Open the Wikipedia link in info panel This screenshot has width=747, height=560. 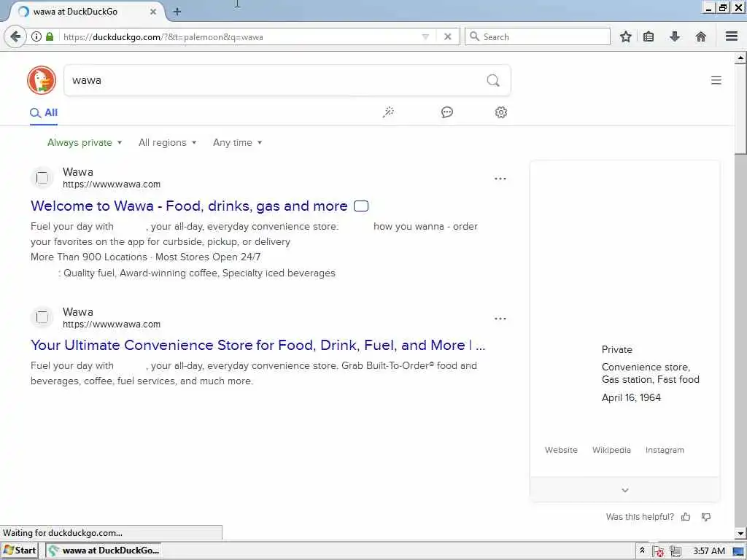[x=611, y=450]
